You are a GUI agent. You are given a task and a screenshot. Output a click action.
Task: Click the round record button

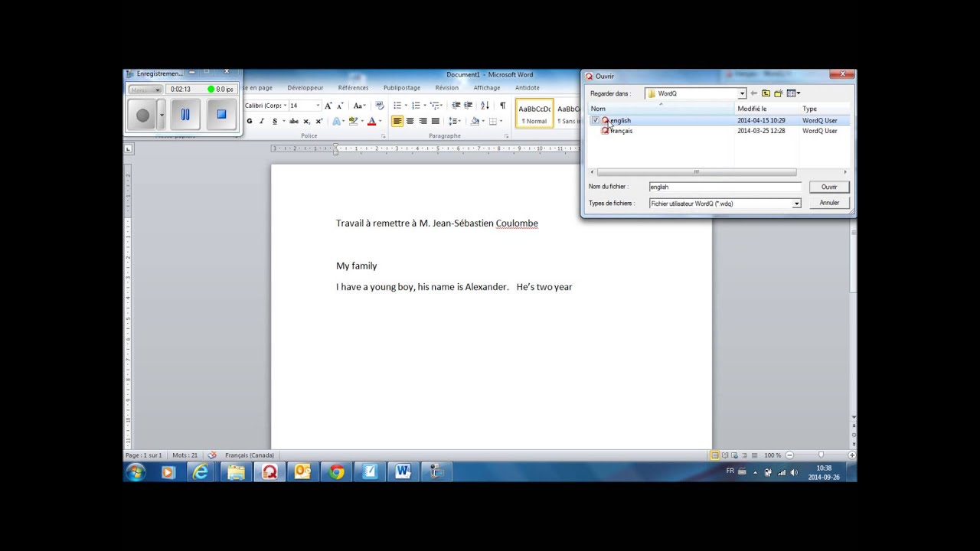(142, 116)
